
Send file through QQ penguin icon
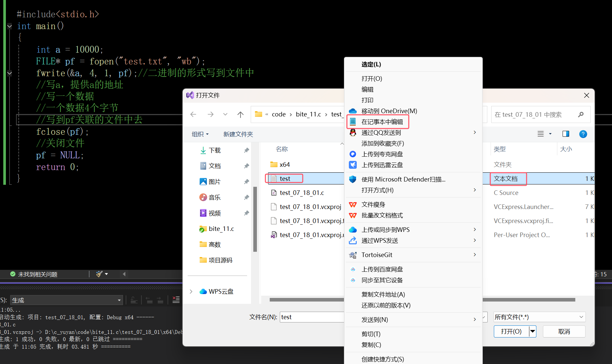pos(353,132)
